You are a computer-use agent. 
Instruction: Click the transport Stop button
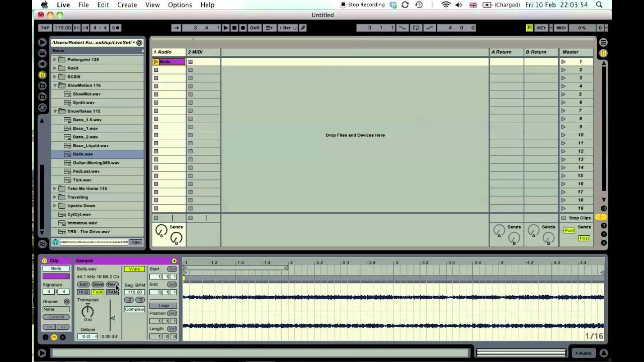coord(234,28)
